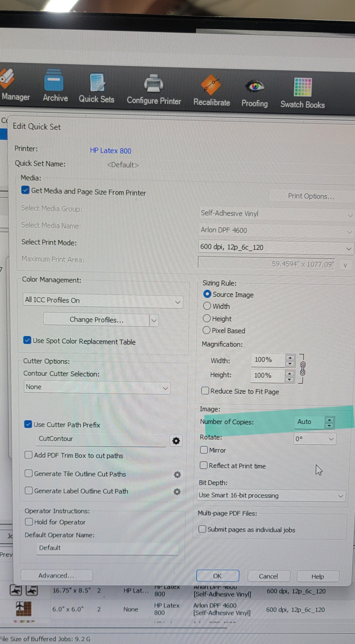
Task: Enable Generate Tile Outline Cut Paths
Action: click(29, 473)
